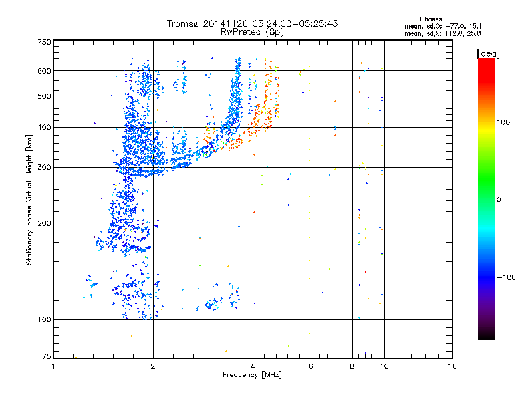This screenshot has width=532, height=399.
Task: Click the y-axis label '200'
Action: coord(44,223)
